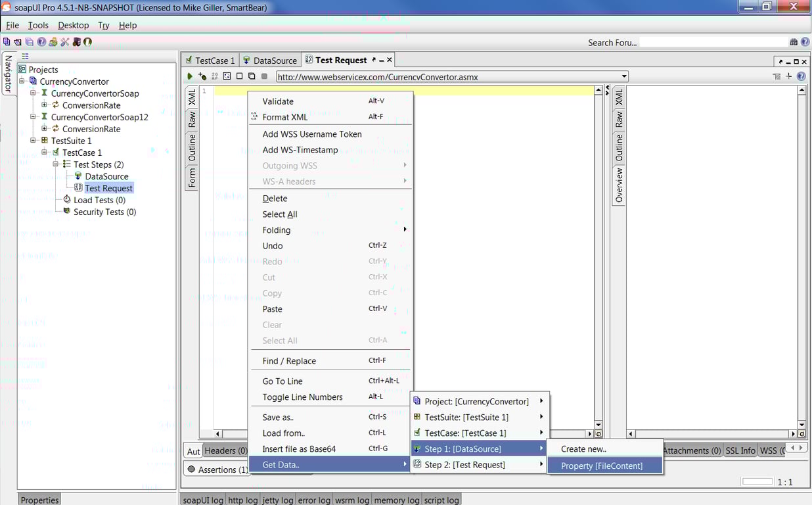Viewport: 812px width, 505px height.
Task: Choose TestCase: [TestCase 1] in the Get Data submenu
Action: pos(480,433)
